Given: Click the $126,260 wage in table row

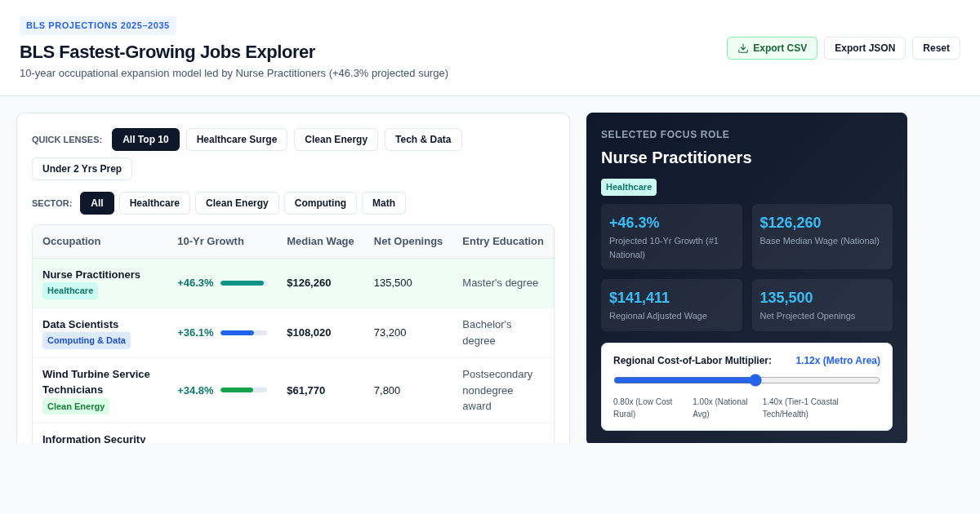Looking at the screenshot, I should [x=309, y=283].
